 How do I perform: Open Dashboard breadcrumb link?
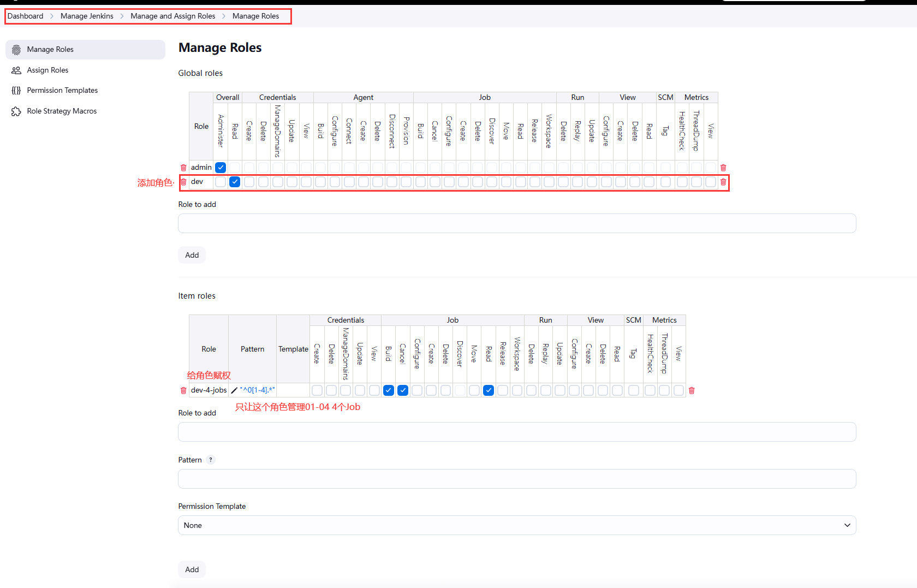coord(25,16)
